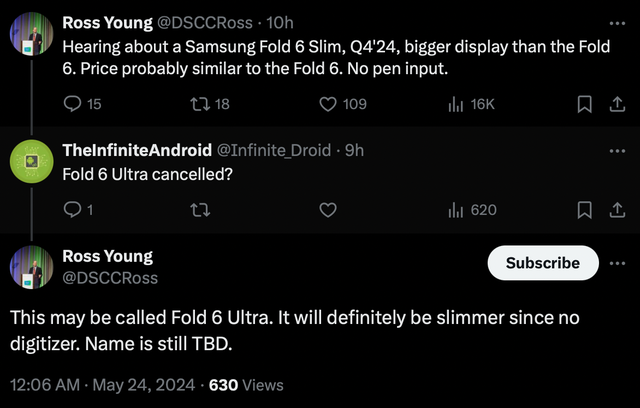Open the 12:06 AM May 24, 2024 timestamp
The width and height of the screenshot is (640, 408).
coord(105,384)
